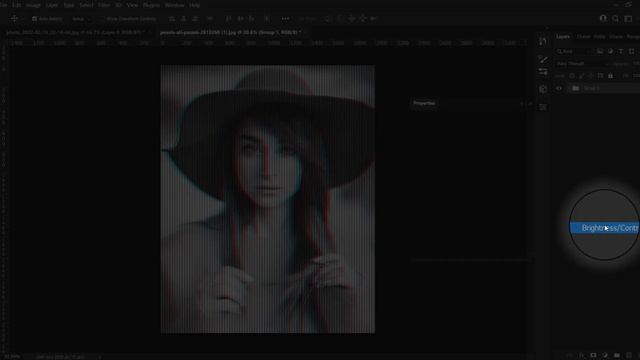Switch to the first photo document tab
Image resolution: width=640 pixels, height=360 pixels.
pos(75,32)
